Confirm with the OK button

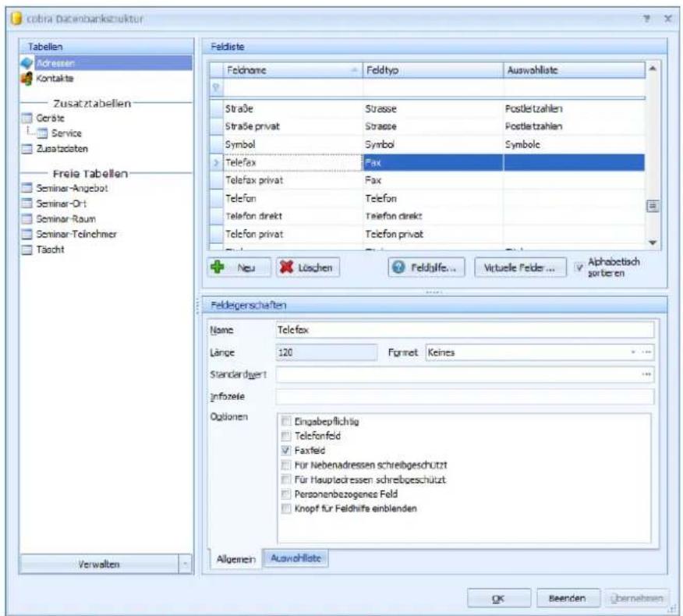coord(499,598)
